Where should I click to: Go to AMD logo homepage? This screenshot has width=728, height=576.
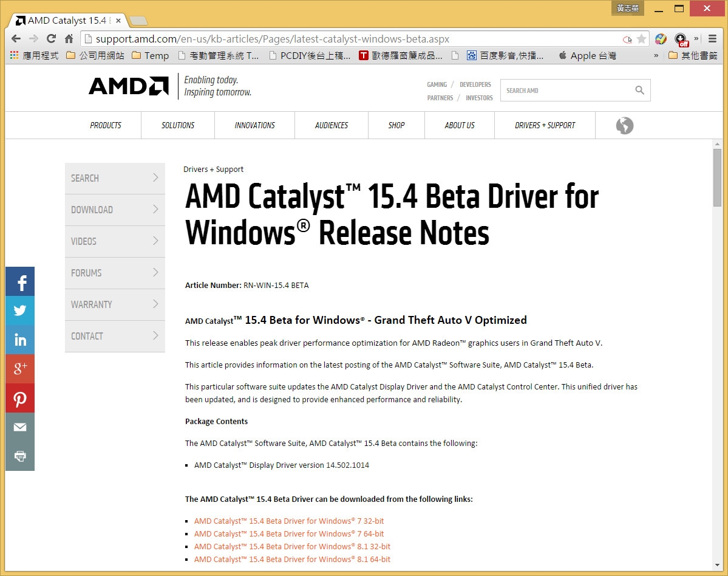coord(129,86)
